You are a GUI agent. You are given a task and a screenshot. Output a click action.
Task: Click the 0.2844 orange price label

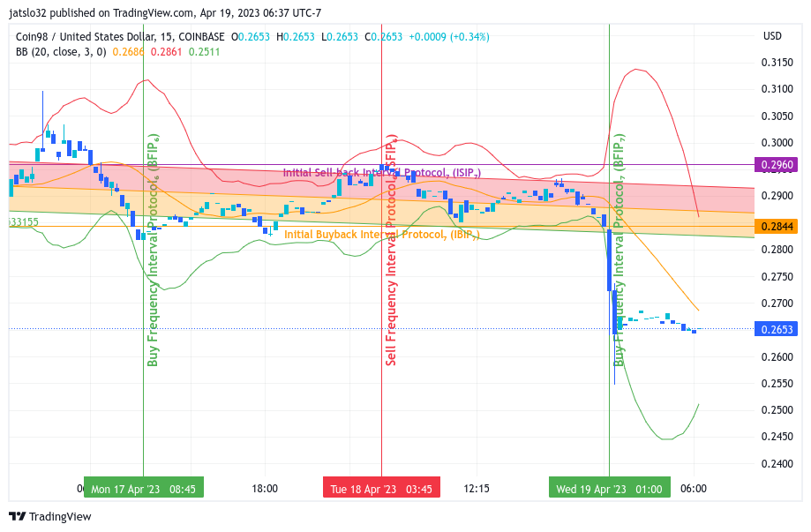pos(777,227)
